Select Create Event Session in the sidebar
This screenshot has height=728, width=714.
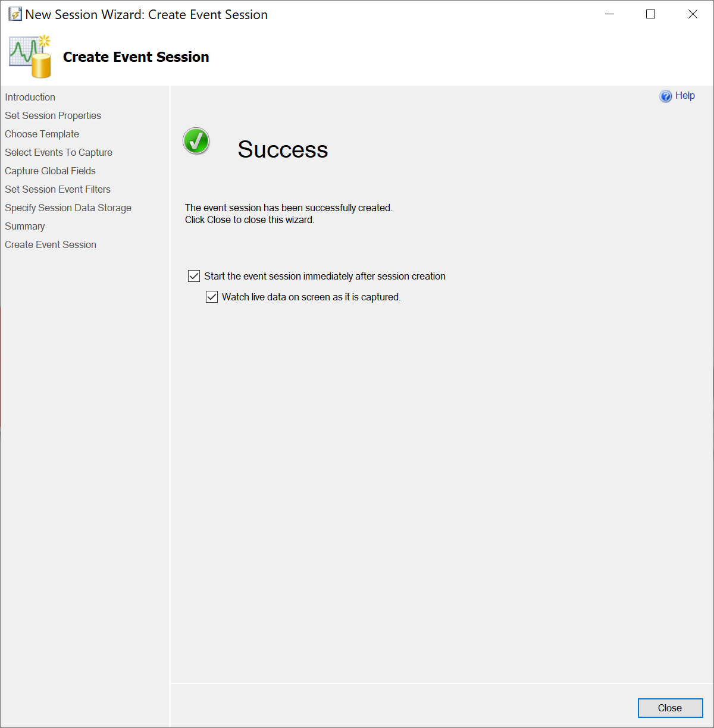click(x=51, y=244)
